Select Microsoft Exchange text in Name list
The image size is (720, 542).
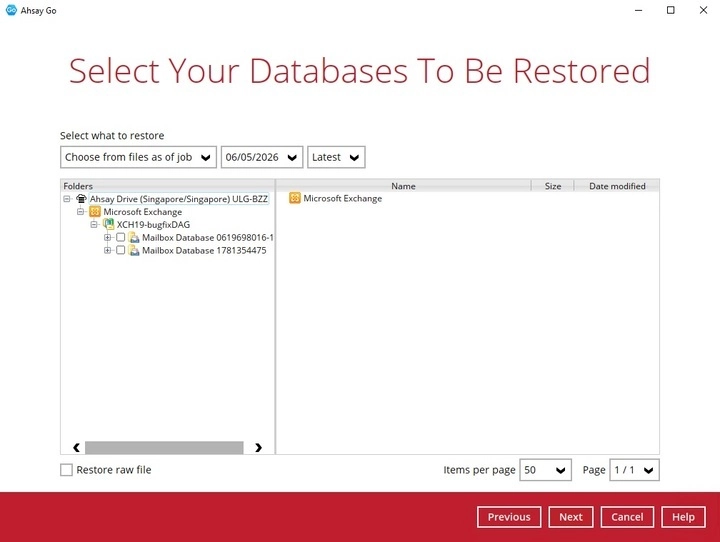point(343,198)
